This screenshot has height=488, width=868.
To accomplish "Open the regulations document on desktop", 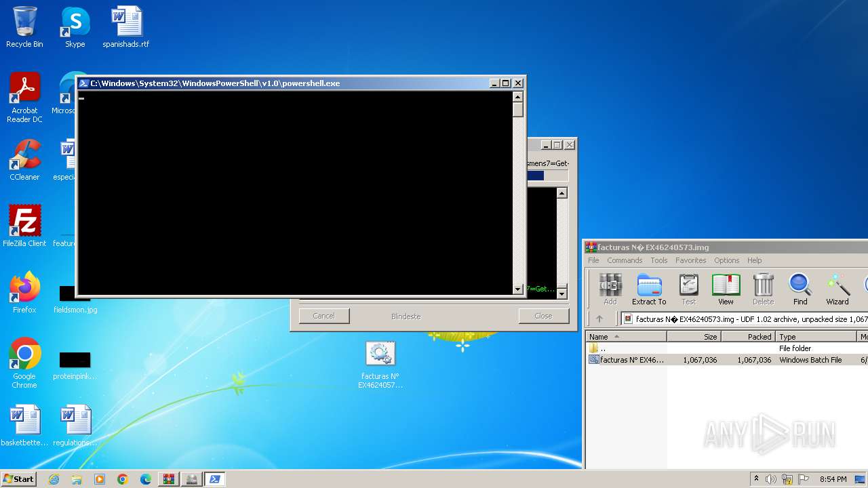I will (x=75, y=426).
